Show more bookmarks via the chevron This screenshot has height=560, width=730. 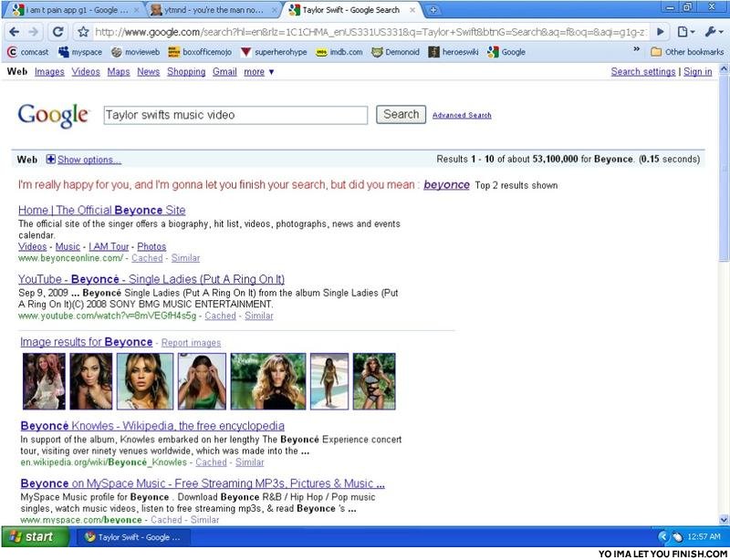(636, 49)
